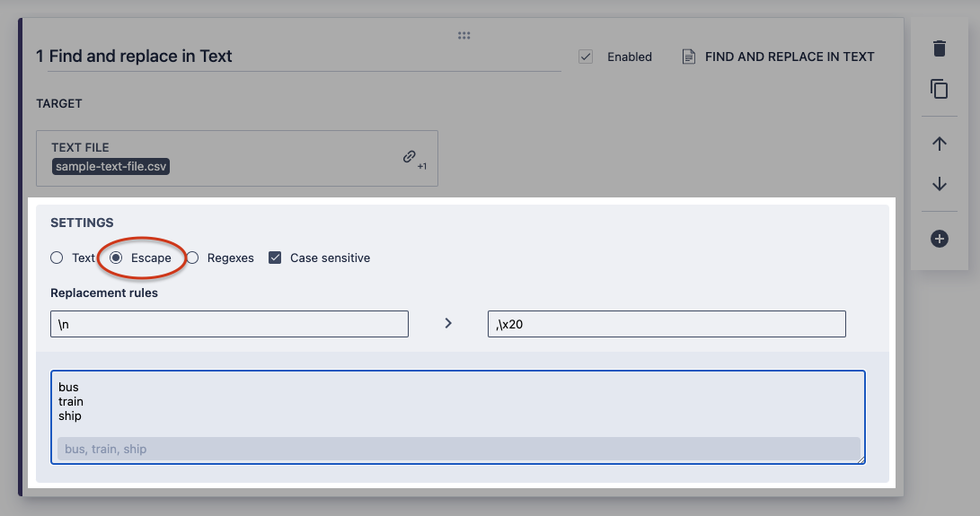Image resolution: width=980 pixels, height=516 pixels.
Task: Click the FIND AND REPLACE IN TEXT label
Action: [x=790, y=57]
